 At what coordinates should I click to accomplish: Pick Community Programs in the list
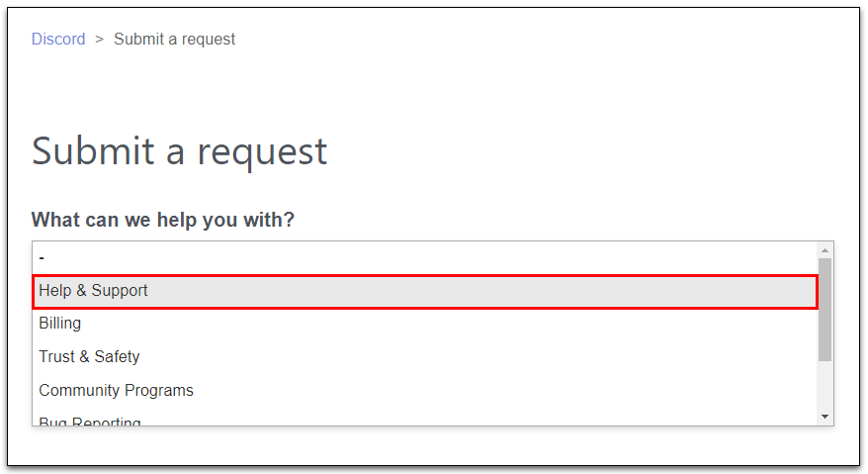(116, 391)
